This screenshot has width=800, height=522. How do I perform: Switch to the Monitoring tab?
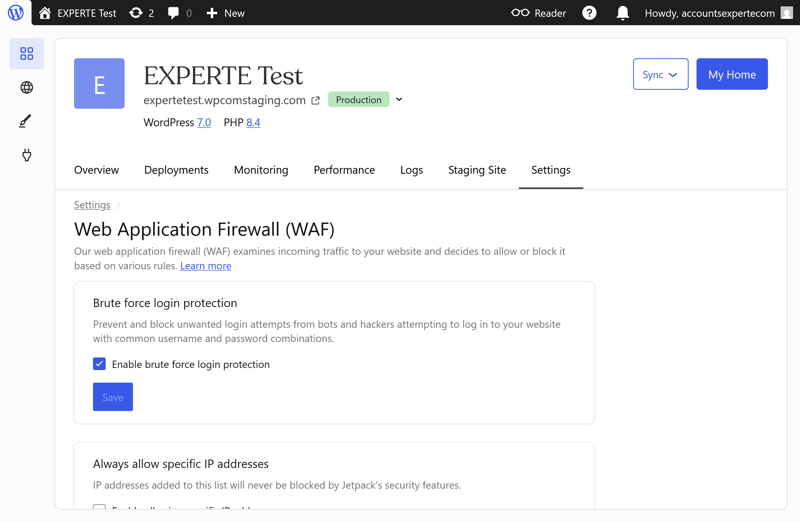coord(261,170)
